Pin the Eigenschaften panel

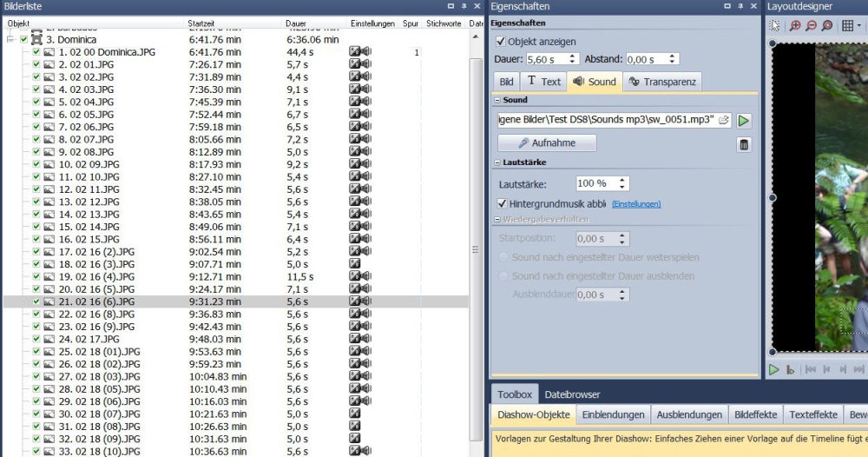739,6
